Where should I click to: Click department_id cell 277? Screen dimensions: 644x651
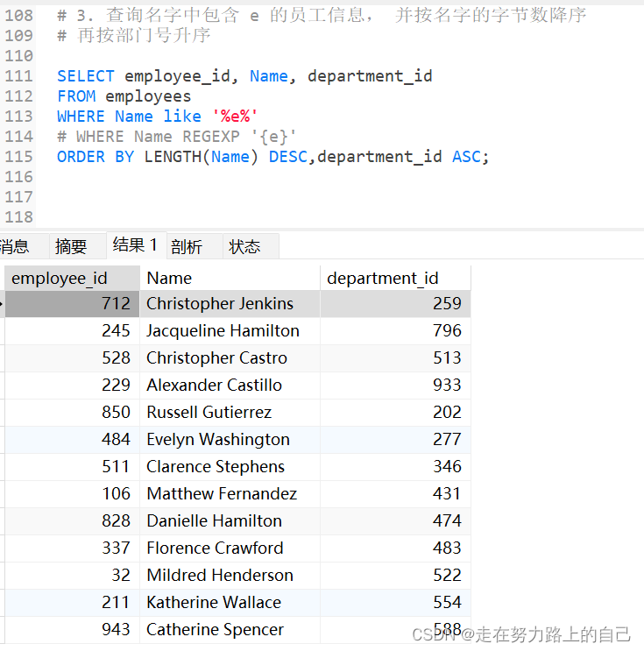point(395,440)
